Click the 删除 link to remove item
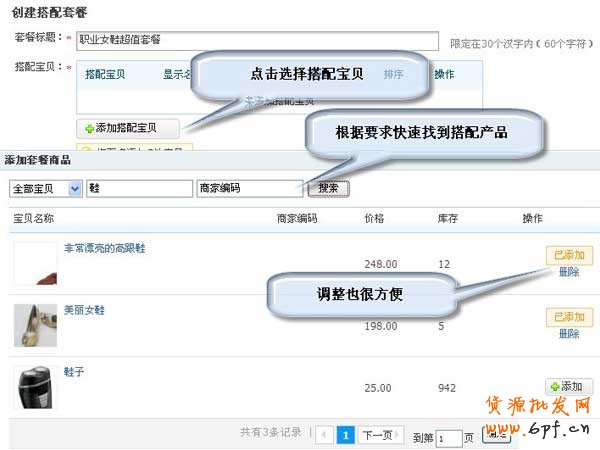This screenshot has width=600, height=450. pyautogui.click(x=568, y=272)
